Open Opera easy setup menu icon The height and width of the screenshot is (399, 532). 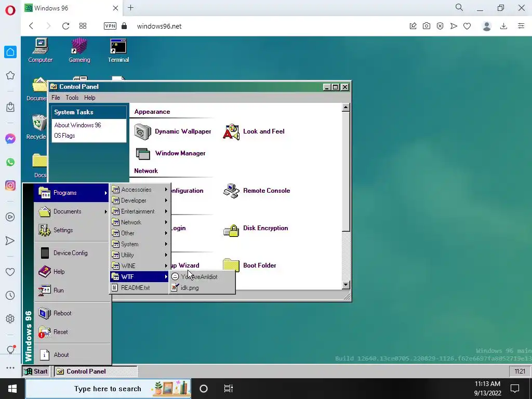click(x=521, y=26)
